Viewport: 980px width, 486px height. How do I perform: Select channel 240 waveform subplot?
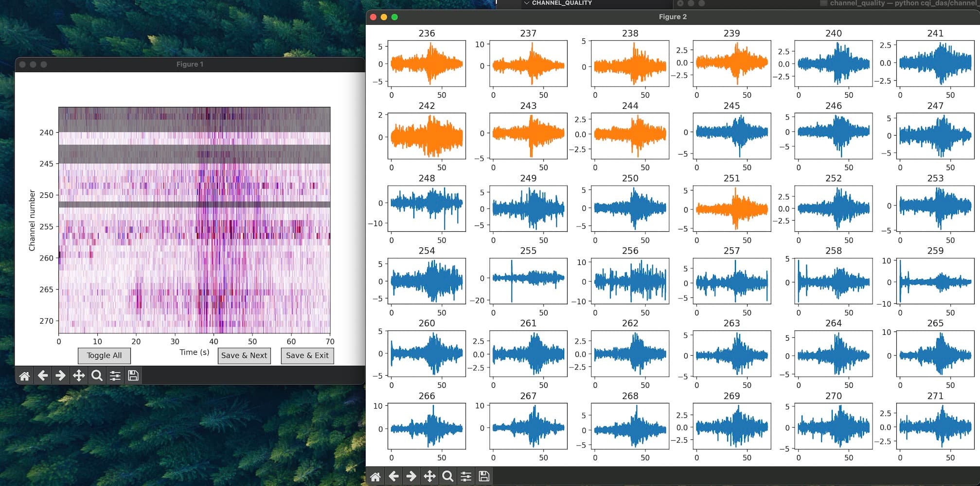point(833,64)
